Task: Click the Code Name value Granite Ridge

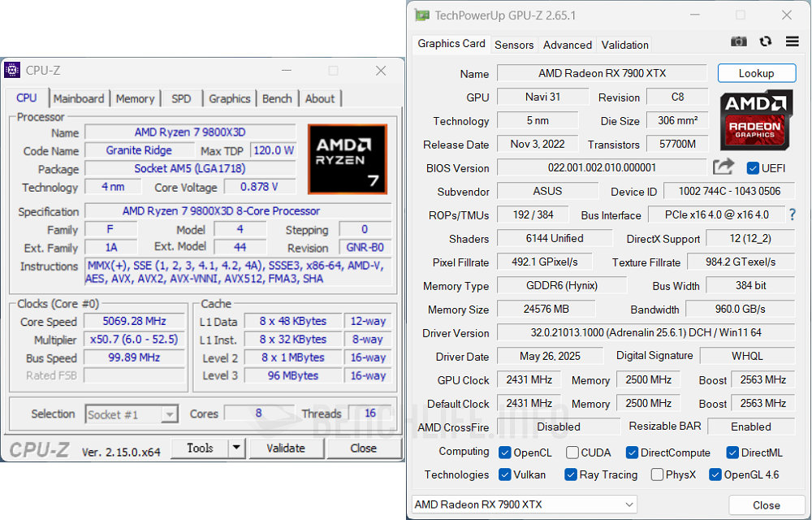Action: click(139, 150)
